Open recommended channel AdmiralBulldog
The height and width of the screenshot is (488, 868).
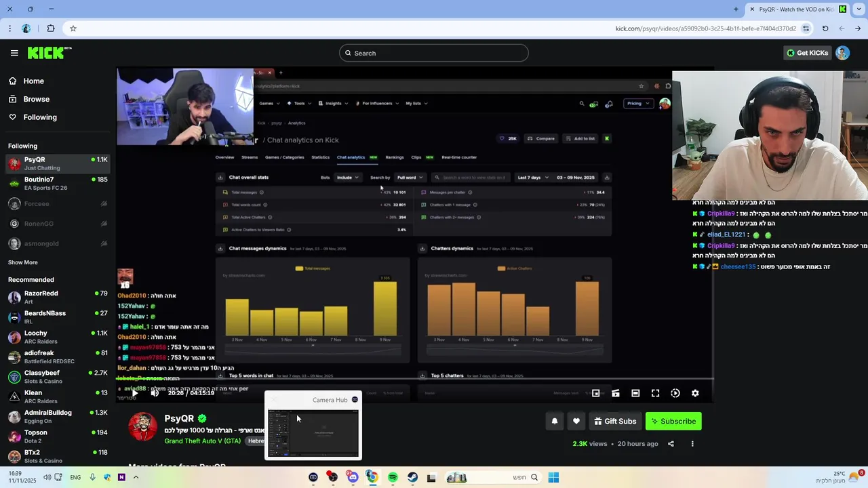click(x=58, y=416)
